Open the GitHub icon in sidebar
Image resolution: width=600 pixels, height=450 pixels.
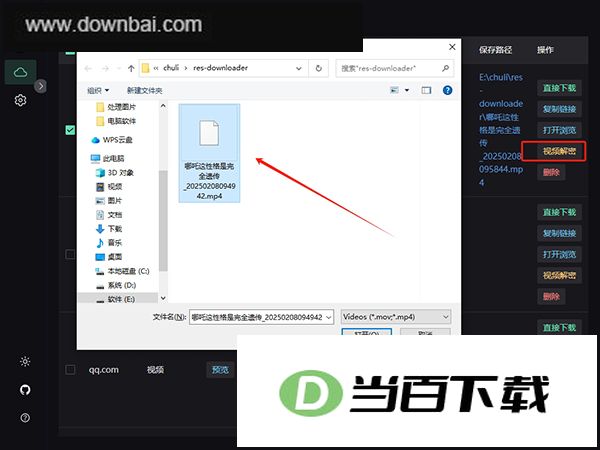click(25, 390)
